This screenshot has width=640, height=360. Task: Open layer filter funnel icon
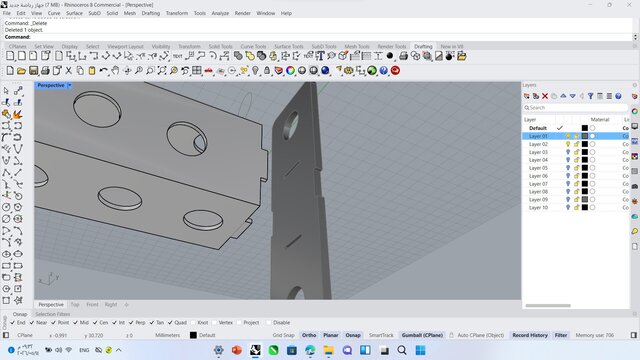coord(591,96)
